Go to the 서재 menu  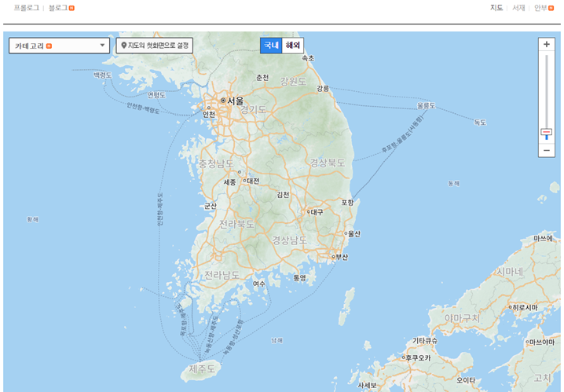[x=518, y=8]
